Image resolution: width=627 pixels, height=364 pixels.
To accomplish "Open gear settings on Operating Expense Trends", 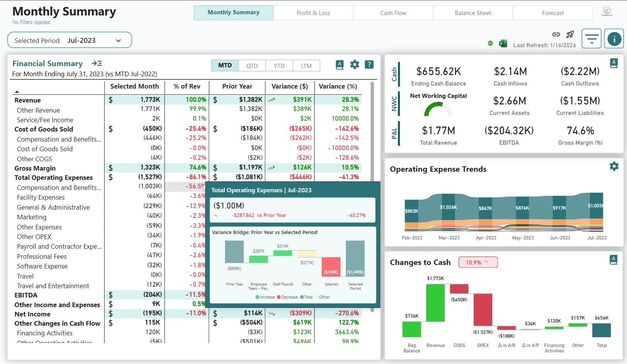I will (614, 166).
